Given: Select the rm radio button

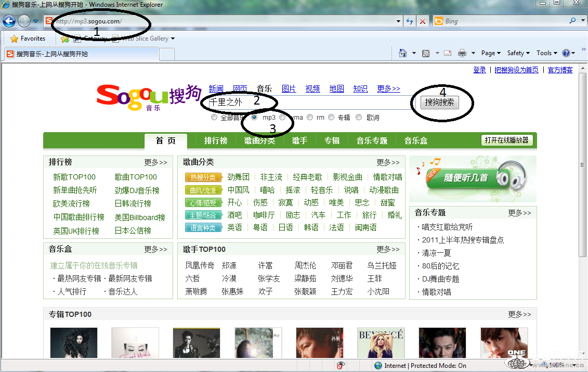Looking at the screenshot, I should (x=310, y=117).
